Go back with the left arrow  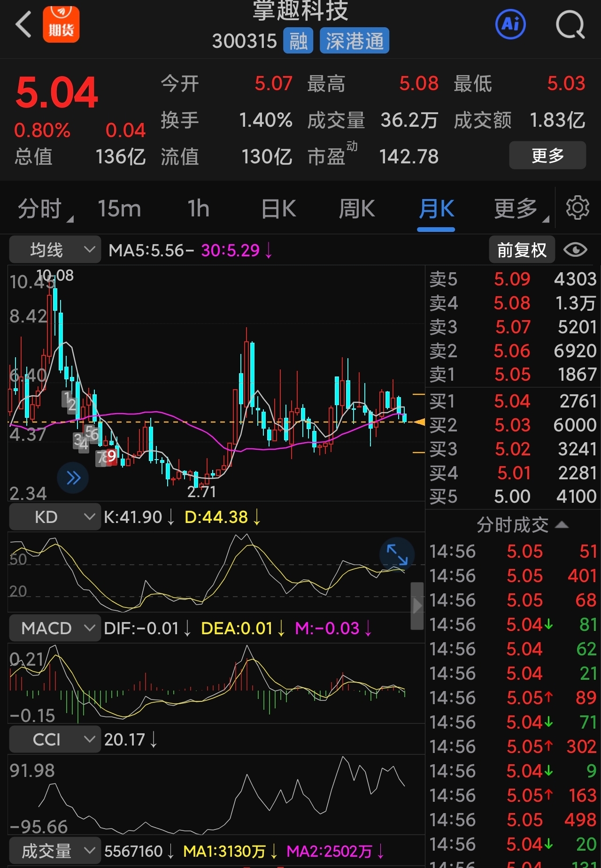click(23, 24)
